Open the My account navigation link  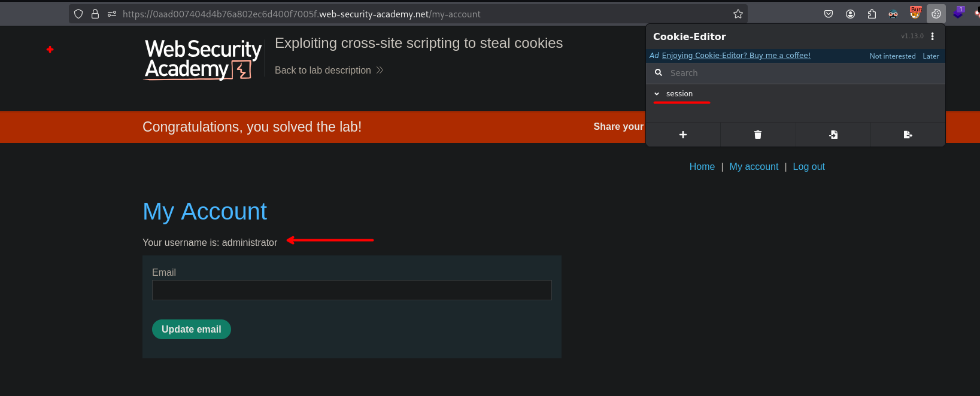point(754,167)
